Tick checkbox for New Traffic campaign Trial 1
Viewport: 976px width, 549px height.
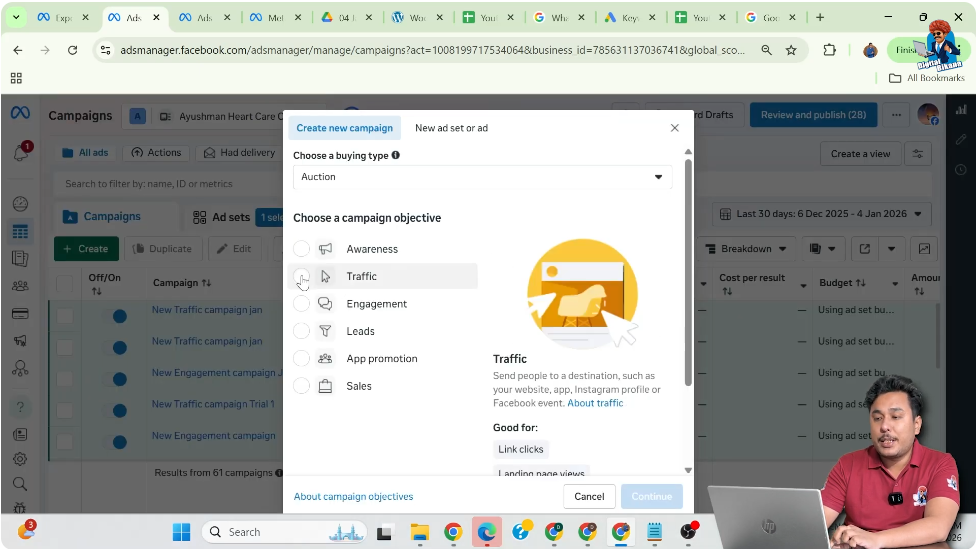click(65, 411)
